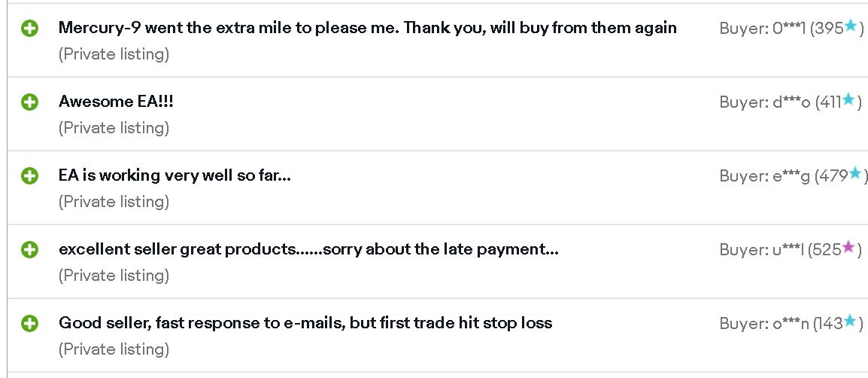868x378 pixels.
Task: Click green plus icon for EA working well feedback
Action: point(29,175)
